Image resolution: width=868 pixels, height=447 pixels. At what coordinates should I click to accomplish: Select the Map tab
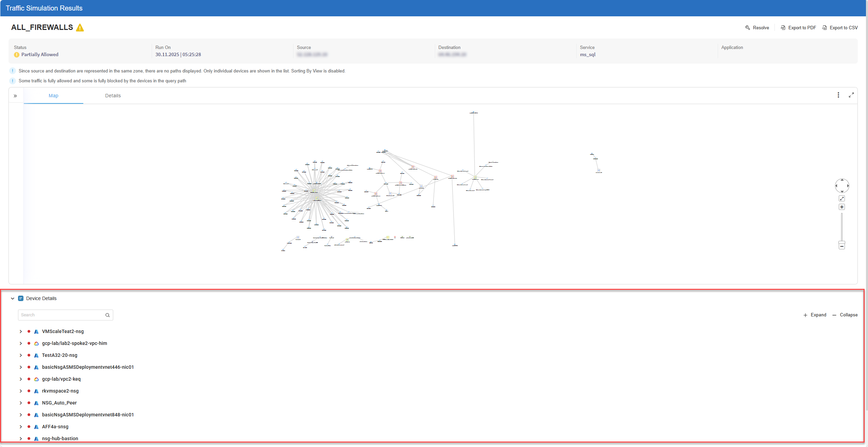coord(53,96)
